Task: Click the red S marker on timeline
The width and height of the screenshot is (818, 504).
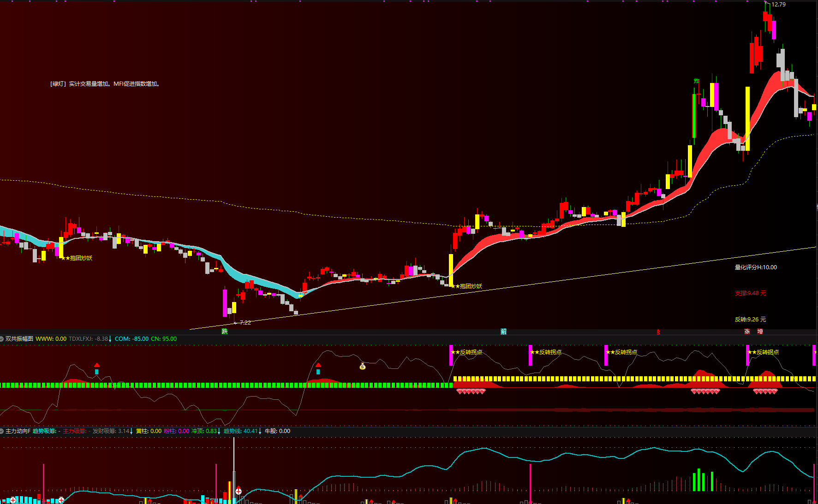Action: coord(658,332)
